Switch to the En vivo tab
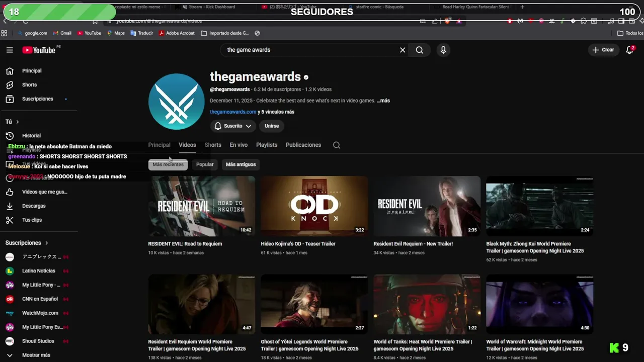644x362 pixels. [238, 145]
